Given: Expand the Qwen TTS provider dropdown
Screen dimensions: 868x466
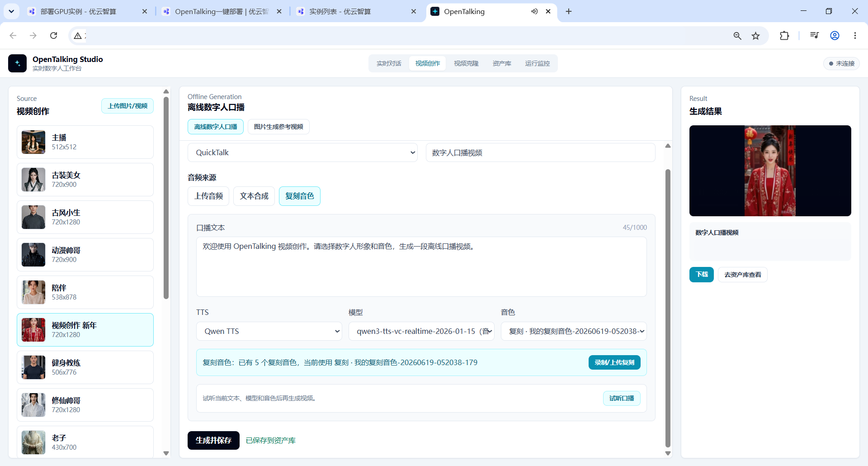Looking at the screenshot, I should pyautogui.click(x=269, y=331).
